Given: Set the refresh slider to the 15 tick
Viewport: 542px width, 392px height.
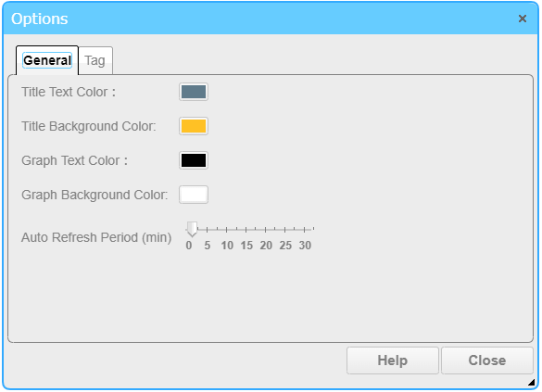Looking at the screenshot, I should 246,230.
